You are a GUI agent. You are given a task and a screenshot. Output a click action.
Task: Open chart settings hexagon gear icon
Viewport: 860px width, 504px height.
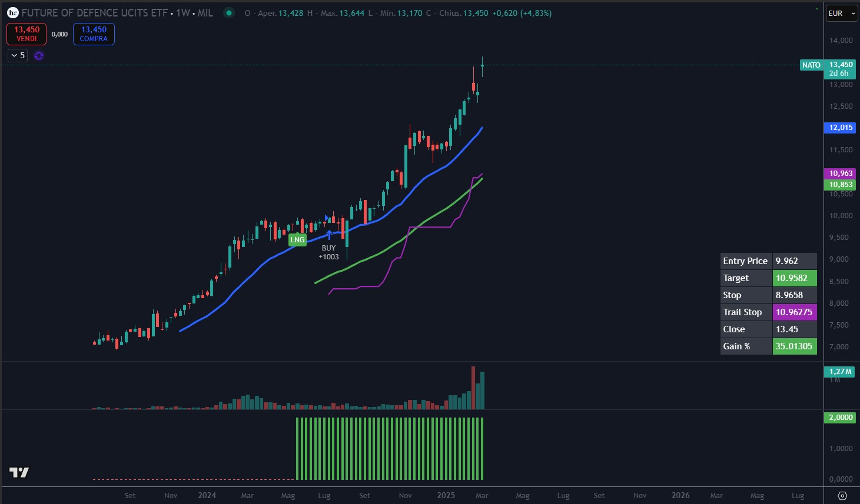coord(842,495)
